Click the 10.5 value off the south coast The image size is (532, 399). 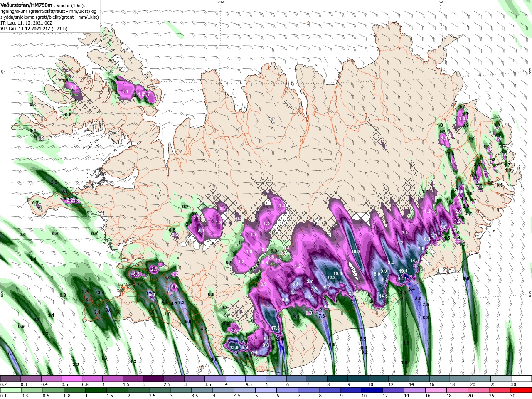[331, 345]
